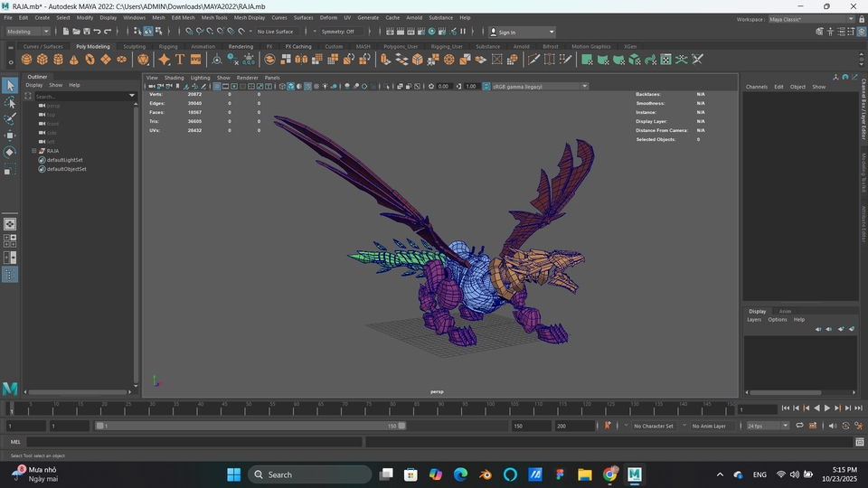868x488 pixels.
Task: Save the scene with the disk icon
Action: [x=87, y=32]
